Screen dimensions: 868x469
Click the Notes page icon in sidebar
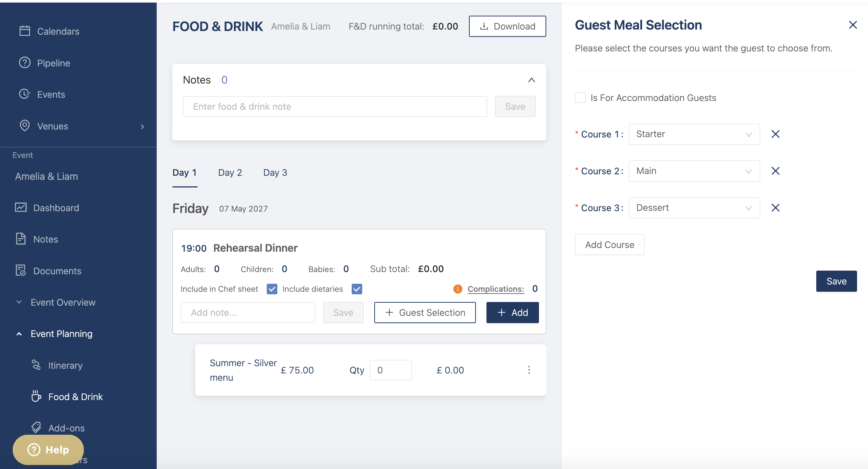(x=21, y=239)
